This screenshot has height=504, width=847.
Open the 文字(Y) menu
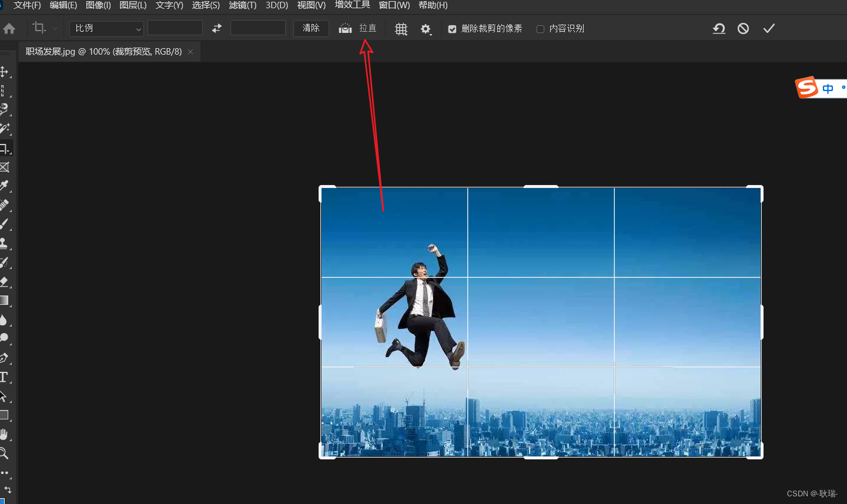tap(169, 5)
